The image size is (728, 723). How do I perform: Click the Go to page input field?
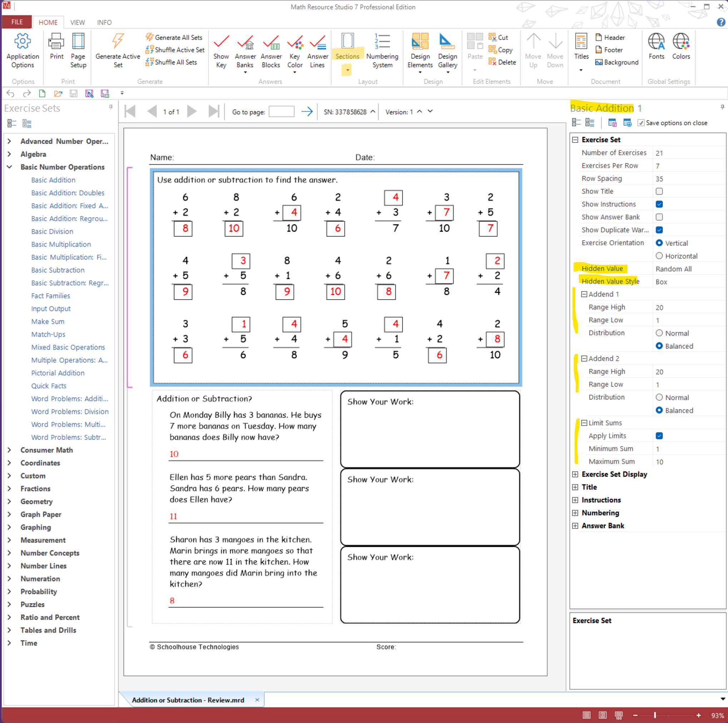pos(281,112)
